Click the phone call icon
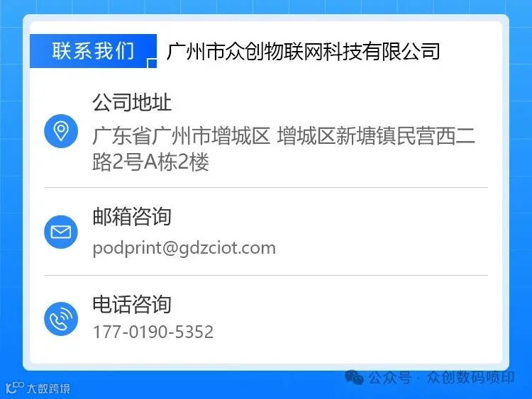 [61, 319]
